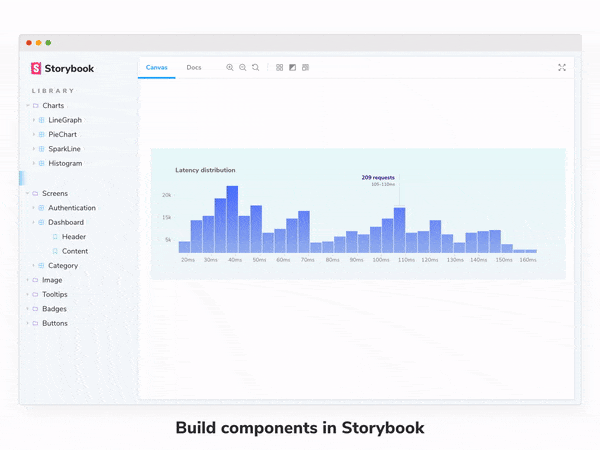Select the PieChart tree item
Image resolution: width=600 pixels, height=450 pixels.
coord(62,134)
